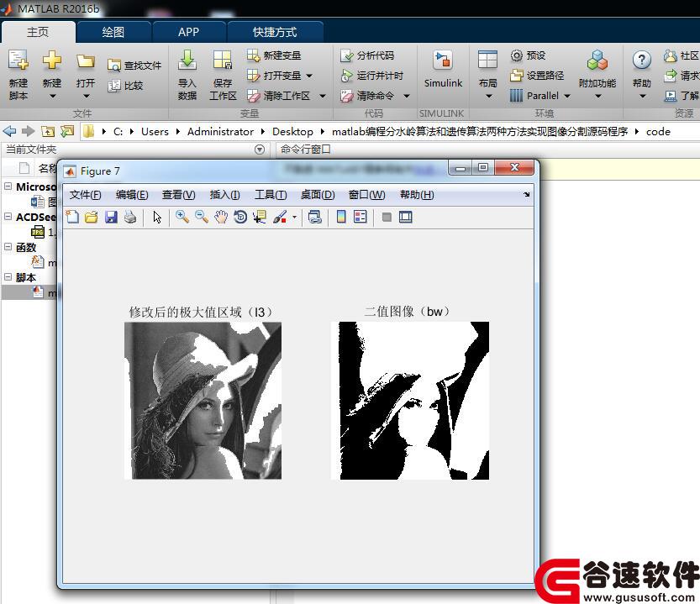
Task: Open Layout (布局) dropdown arrow
Action: pos(488,96)
